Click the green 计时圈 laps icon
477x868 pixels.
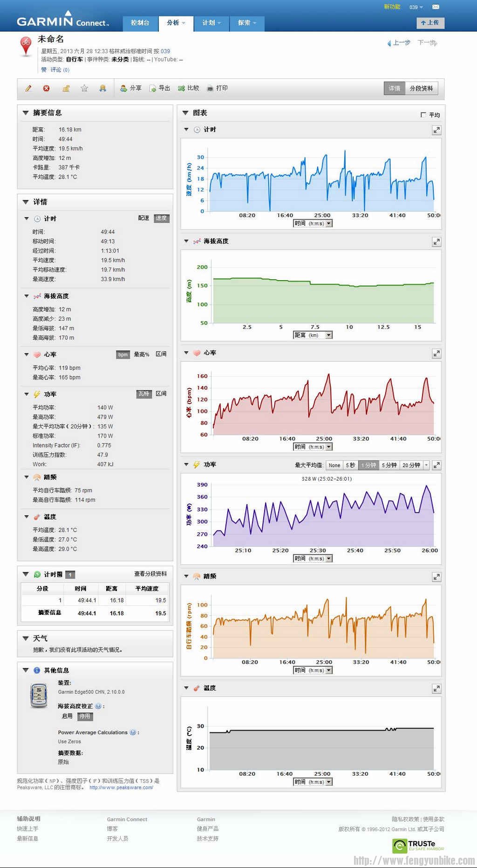[37, 574]
